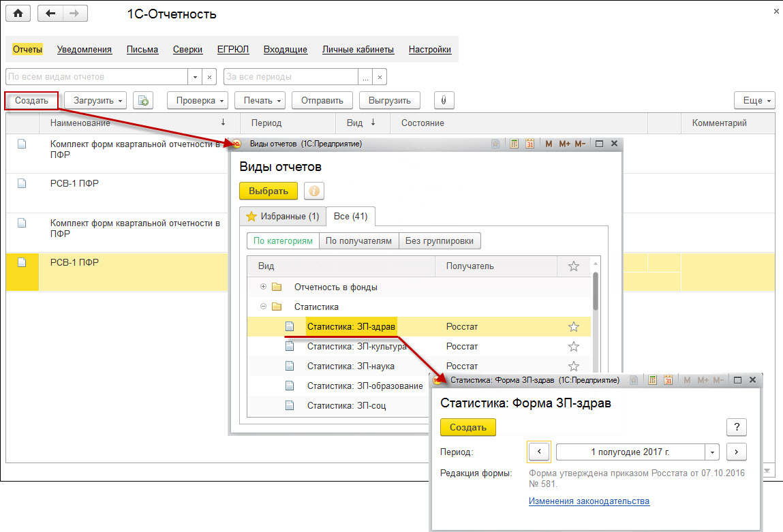Screen dimensions: 783x532
Task: Star the Статистика: ЗП-здрав report as favorite
Action: point(573,327)
